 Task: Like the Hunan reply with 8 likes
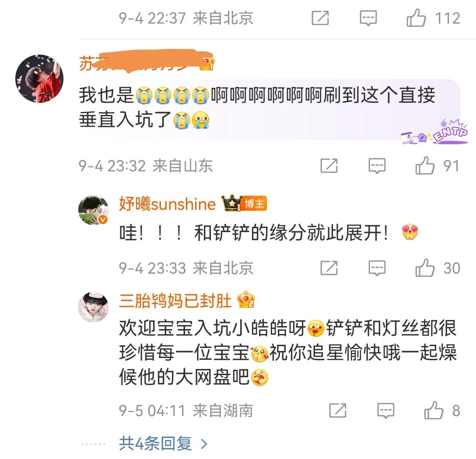tap(434, 410)
